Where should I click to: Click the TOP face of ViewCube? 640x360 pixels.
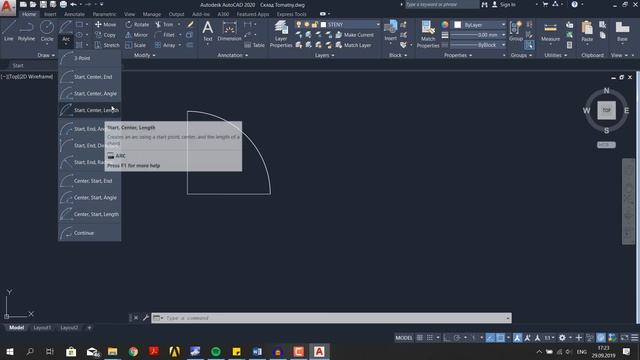pyautogui.click(x=607, y=110)
